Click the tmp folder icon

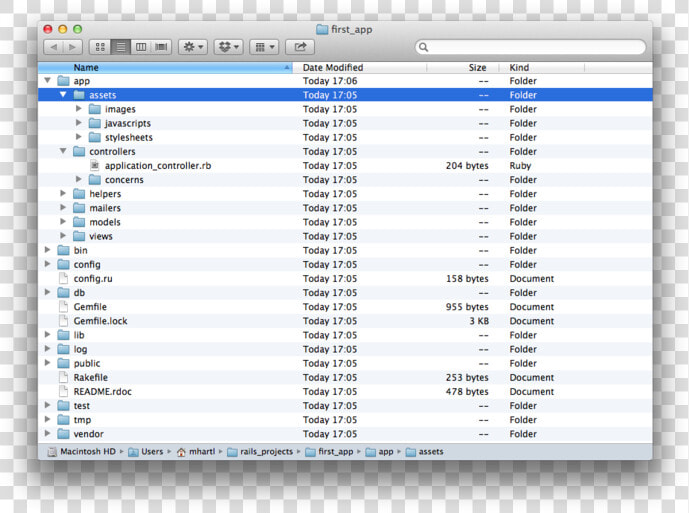tap(64, 419)
